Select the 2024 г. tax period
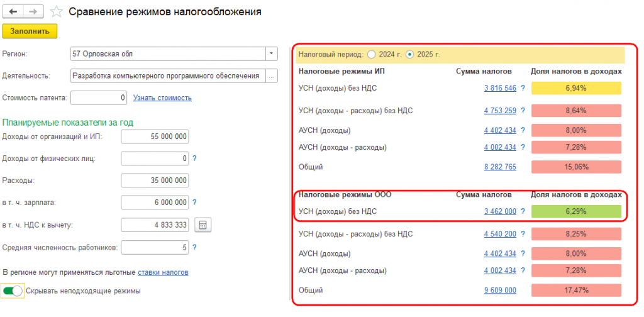644x317 pixels. 371,54
